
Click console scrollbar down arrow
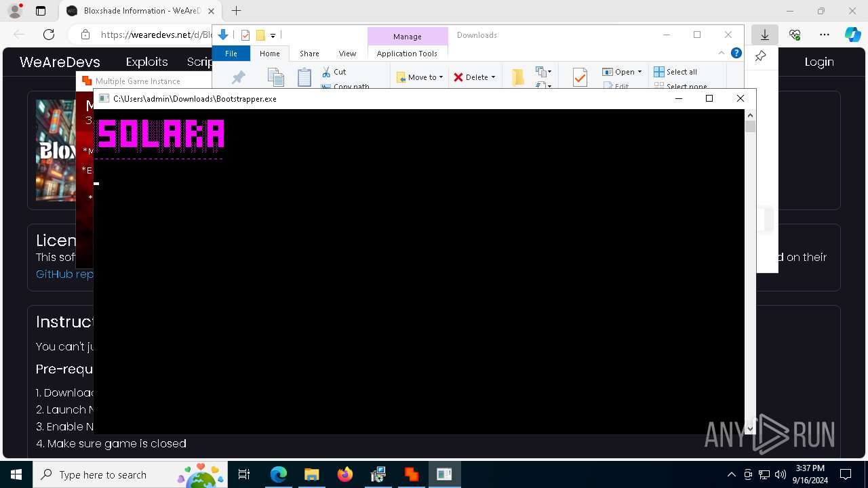point(750,428)
